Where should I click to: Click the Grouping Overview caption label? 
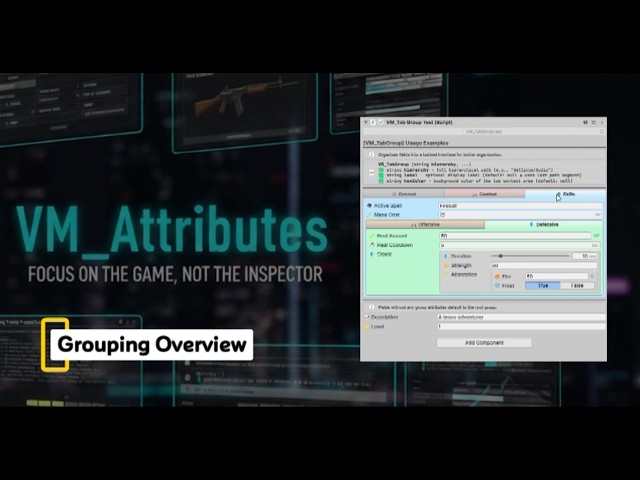coord(151,344)
